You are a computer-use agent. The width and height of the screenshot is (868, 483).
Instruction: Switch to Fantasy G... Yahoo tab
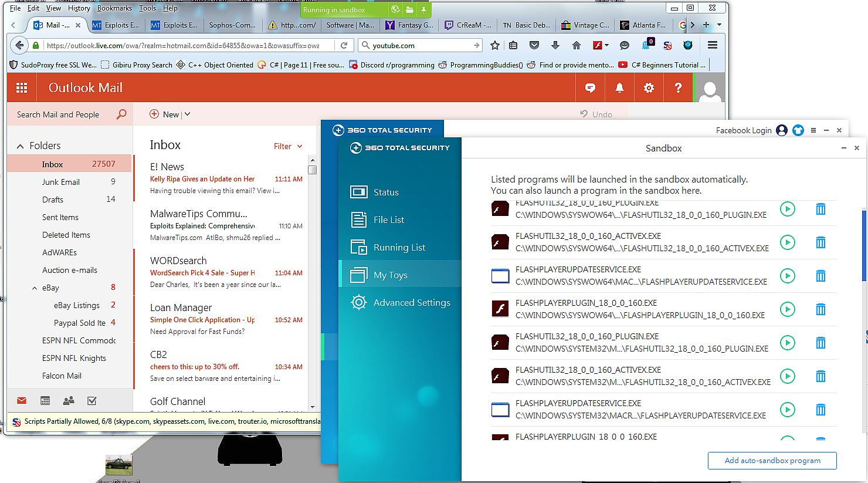[x=409, y=25]
